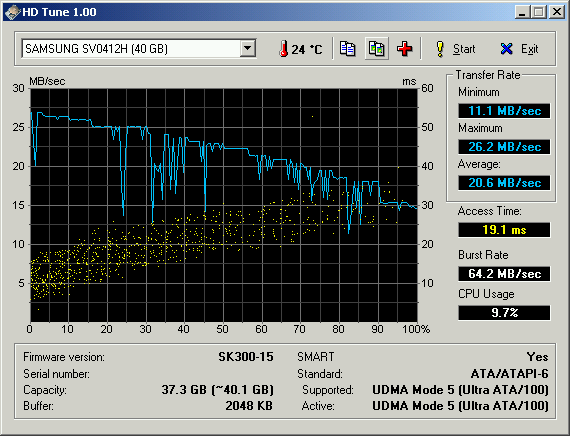Click the Maximum 26.2 MB/sec value

[504, 147]
